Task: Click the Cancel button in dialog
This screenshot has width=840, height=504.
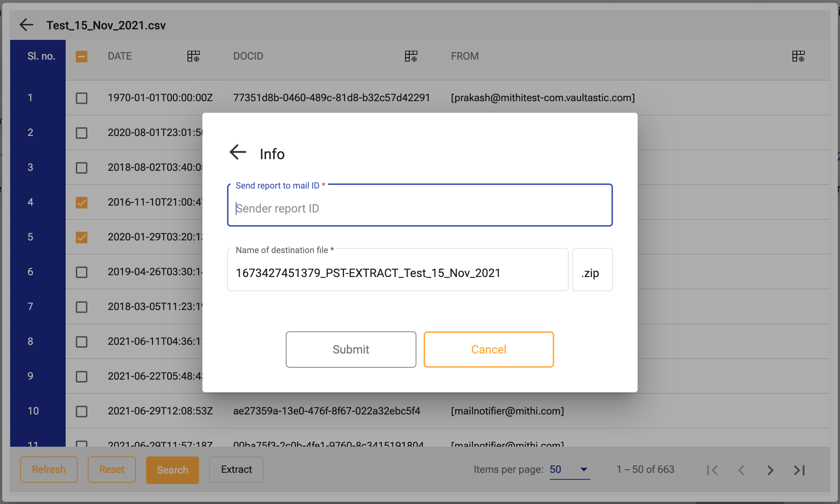Action: click(489, 350)
